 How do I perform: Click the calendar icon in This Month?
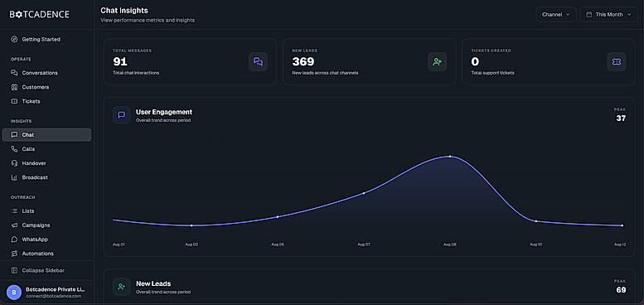[x=589, y=14]
